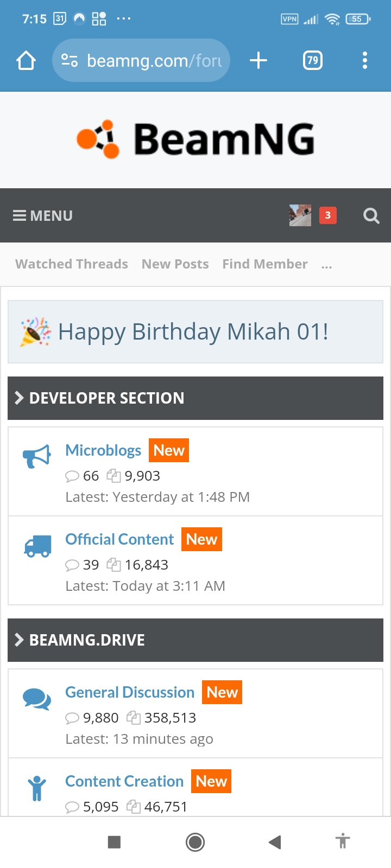Tap the General Discussion messages count icon
This screenshot has height=868, width=391.
tap(134, 718)
